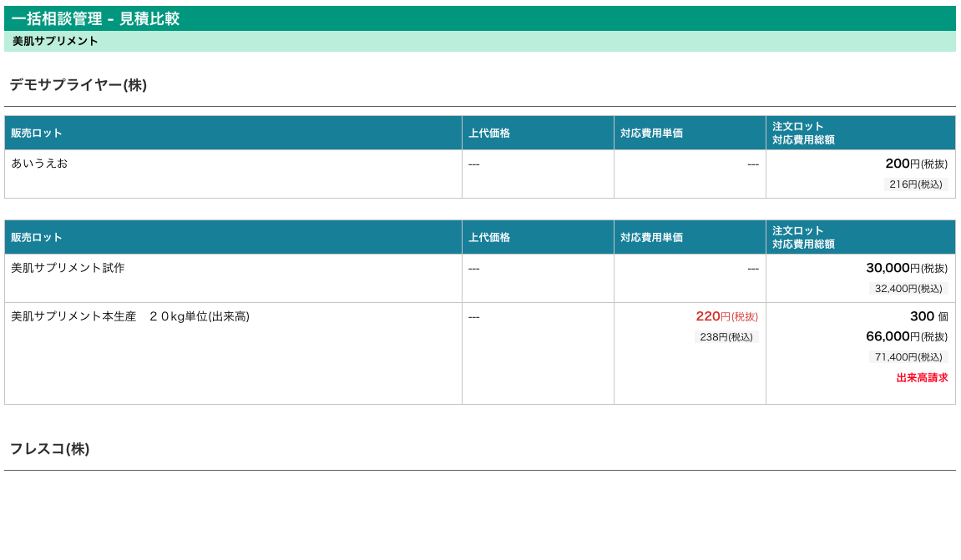Click the red 出来高請求 label
The image size is (961, 560).
click(x=922, y=378)
